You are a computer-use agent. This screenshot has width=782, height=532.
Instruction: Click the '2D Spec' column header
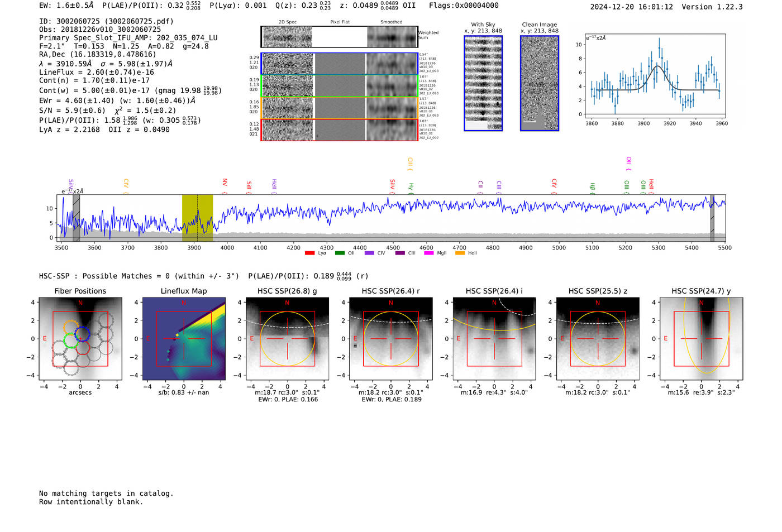pyautogui.click(x=288, y=22)
